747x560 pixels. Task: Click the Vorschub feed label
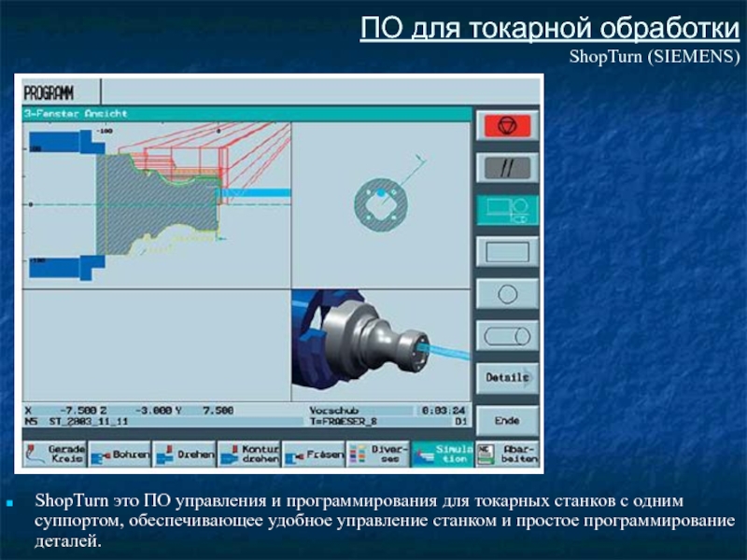[x=334, y=411]
